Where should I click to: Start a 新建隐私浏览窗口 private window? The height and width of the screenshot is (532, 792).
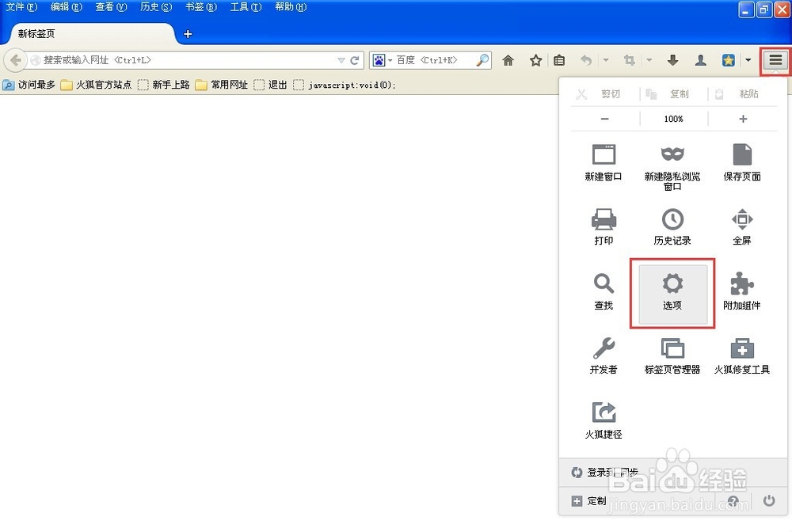672,164
